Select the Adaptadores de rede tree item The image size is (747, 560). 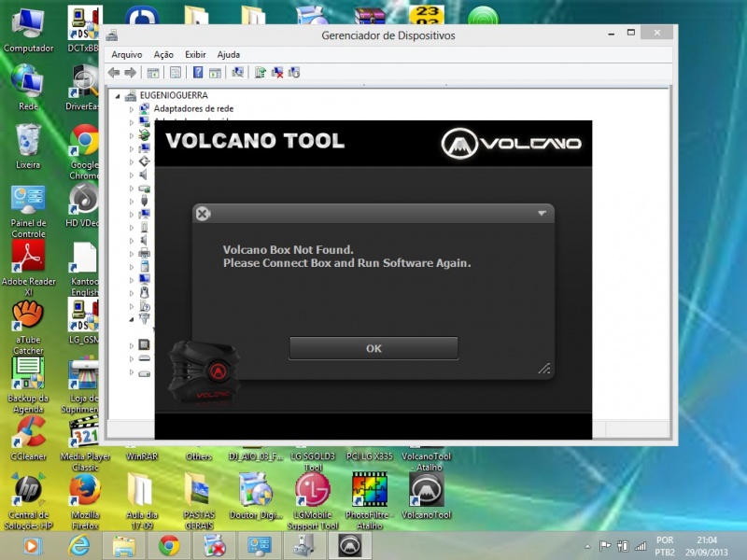pos(193,108)
